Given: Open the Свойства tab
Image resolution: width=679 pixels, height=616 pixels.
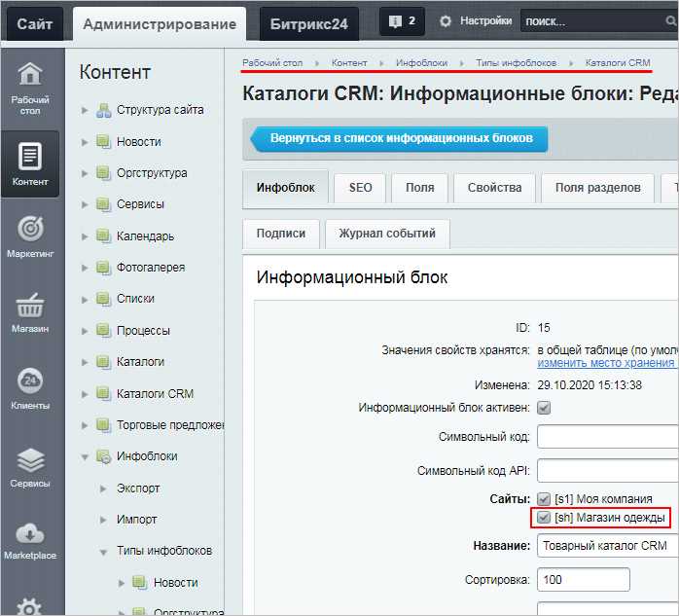Looking at the screenshot, I should click(x=494, y=188).
